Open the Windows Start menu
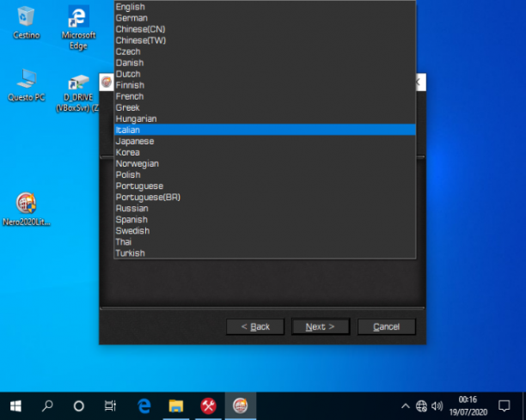 pyautogui.click(x=15, y=406)
